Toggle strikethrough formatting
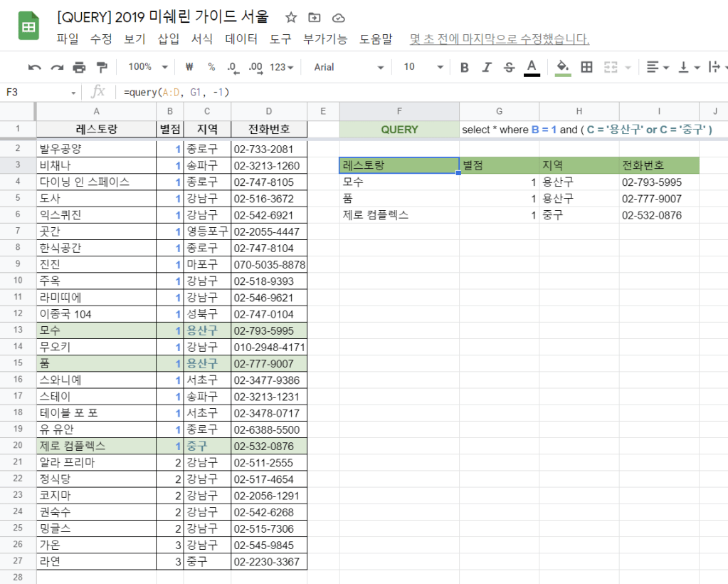Viewport: 728px width, 584px height. [x=509, y=67]
